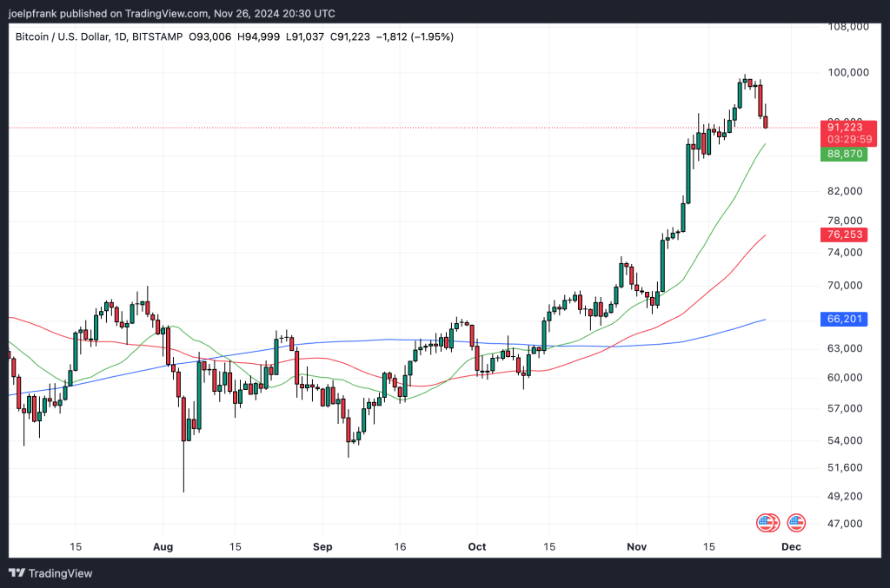Click the −1.95% change value

pyautogui.click(x=430, y=36)
